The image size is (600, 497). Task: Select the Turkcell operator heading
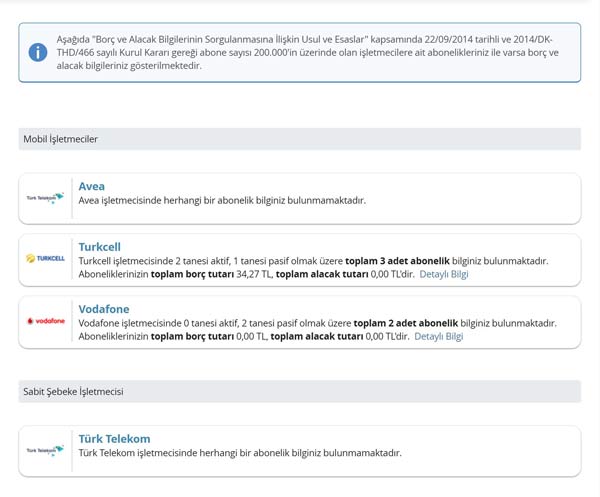point(100,247)
